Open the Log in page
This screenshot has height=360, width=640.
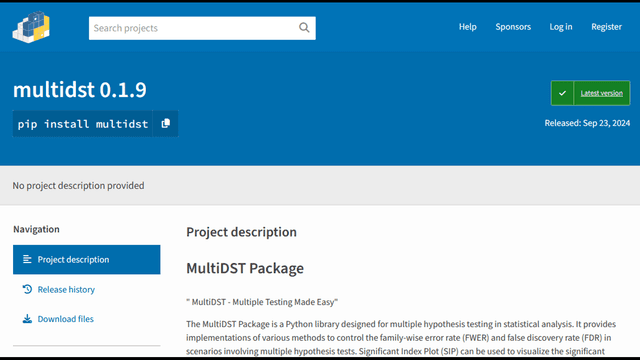(561, 27)
